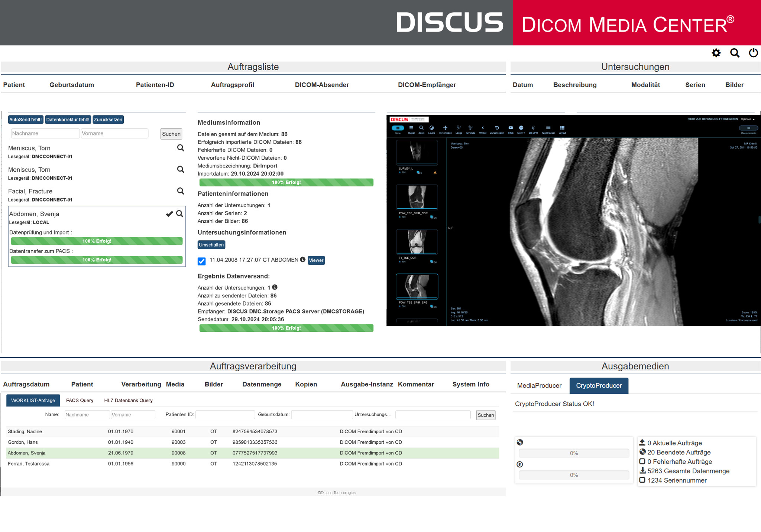Viewport: 761px width, 532px height.
Task: Click the Datenmenge column header
Action: pyautogui.click(x=262, y=384)
